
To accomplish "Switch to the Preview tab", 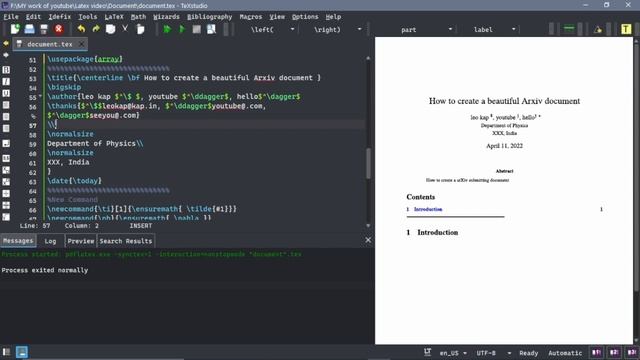I will coord(81,241).
